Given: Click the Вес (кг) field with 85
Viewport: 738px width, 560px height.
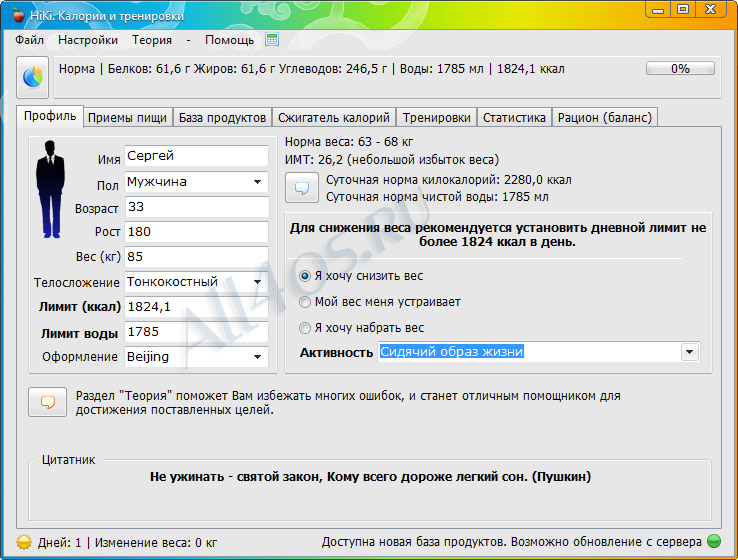Looking at the screenshot, I should pyautogui.click(x=197, y=257).
